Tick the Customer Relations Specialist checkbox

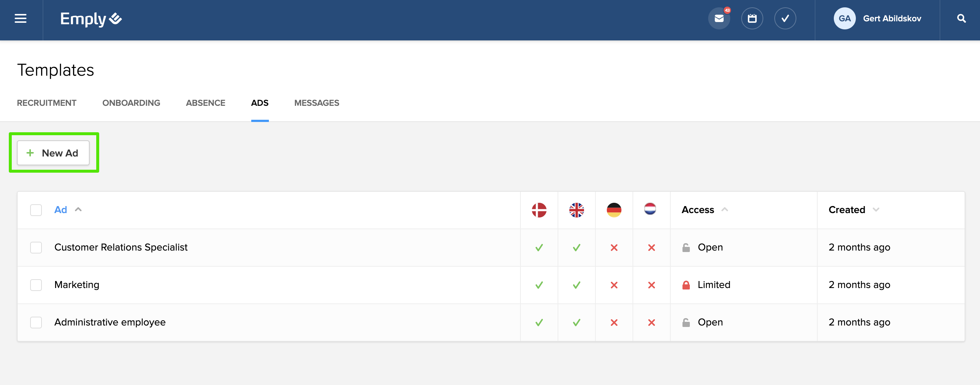(x=36, y=247)
